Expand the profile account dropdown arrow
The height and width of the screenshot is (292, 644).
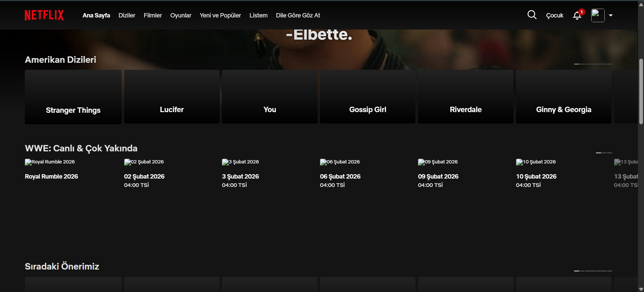coord(611,15)
